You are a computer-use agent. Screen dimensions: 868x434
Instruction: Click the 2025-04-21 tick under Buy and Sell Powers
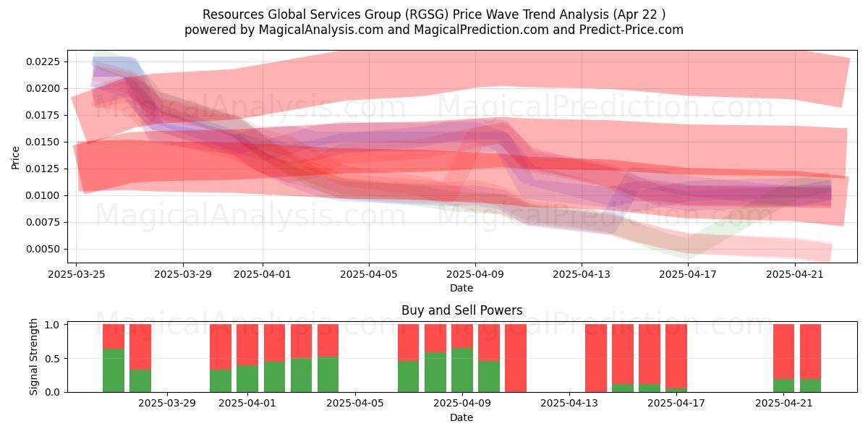[784, 404]
